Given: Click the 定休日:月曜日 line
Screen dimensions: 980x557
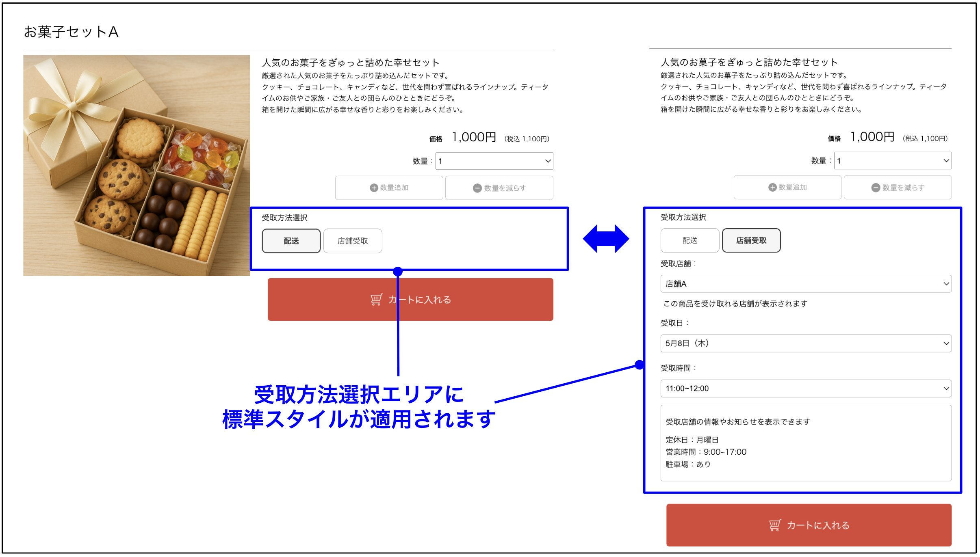Looking at the screenshot, I should coord(692,440).
